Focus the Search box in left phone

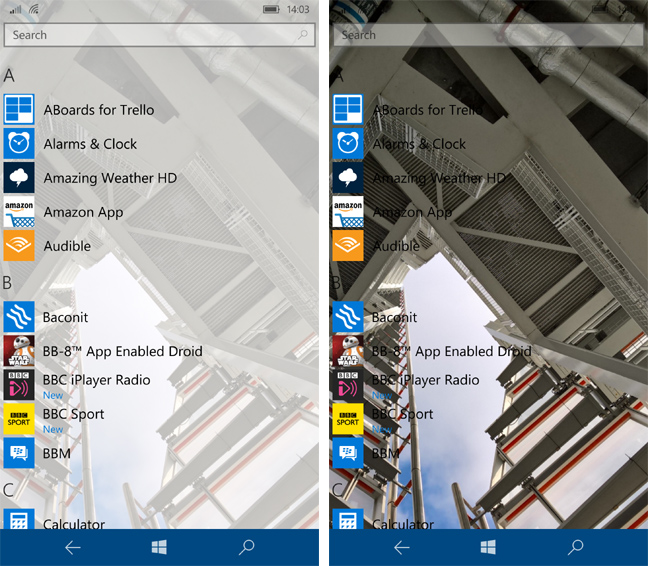(160, 35)
